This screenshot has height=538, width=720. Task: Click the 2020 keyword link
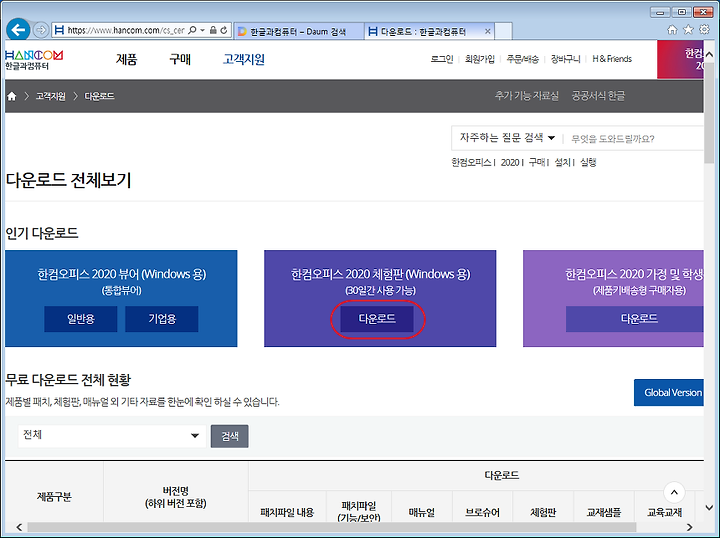(510, 162)
